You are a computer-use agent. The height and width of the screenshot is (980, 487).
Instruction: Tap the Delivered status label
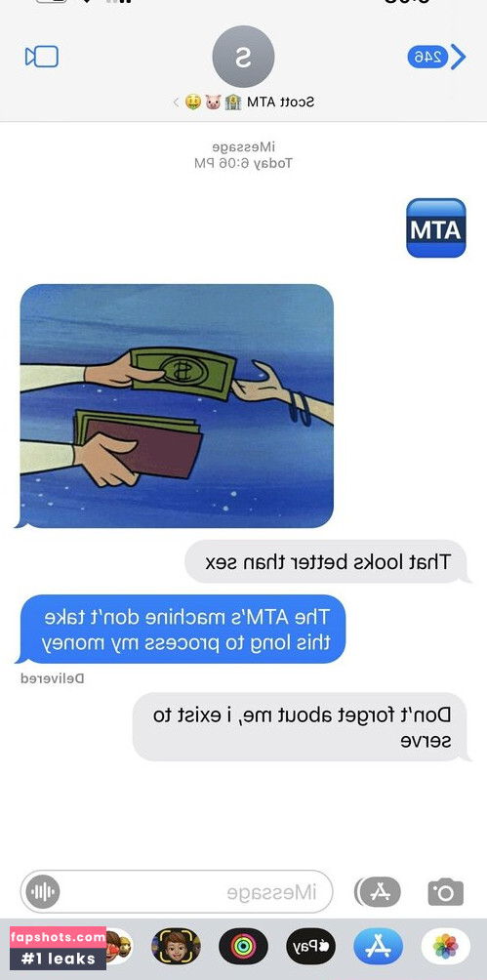53,678
